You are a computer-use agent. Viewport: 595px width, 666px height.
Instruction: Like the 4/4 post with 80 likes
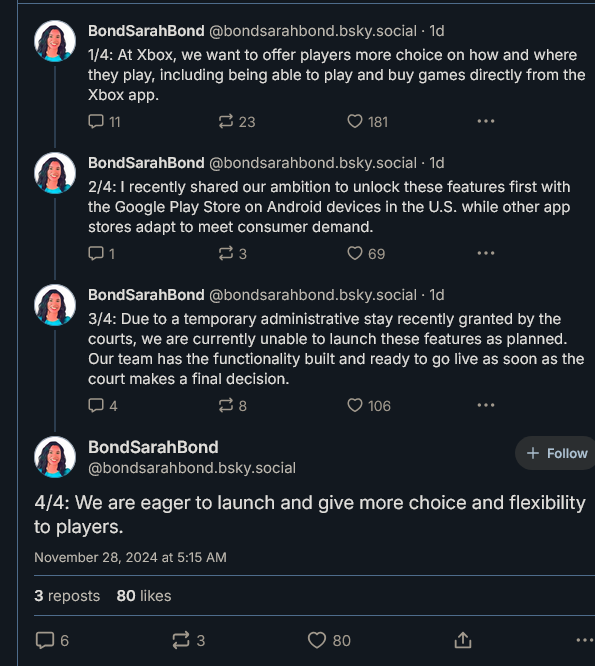pyautogui.click(x=329, y=640)
